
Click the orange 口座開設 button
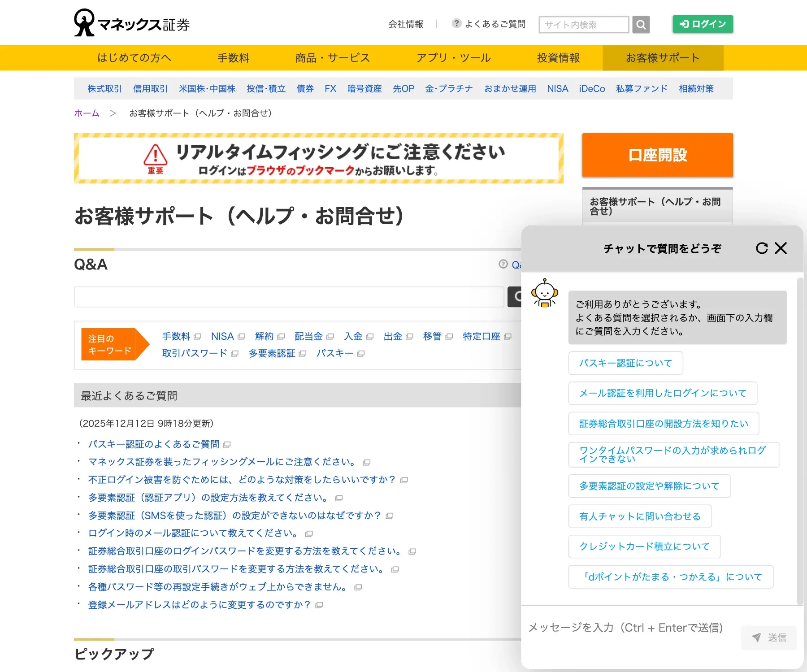[x=657, y=155]
